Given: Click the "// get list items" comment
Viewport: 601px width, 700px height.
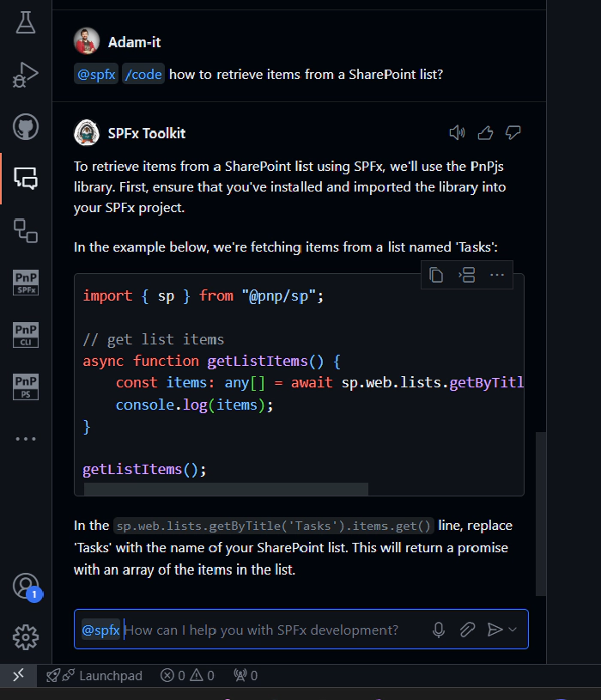Looking at the screenshot, I should pos(154,340).
